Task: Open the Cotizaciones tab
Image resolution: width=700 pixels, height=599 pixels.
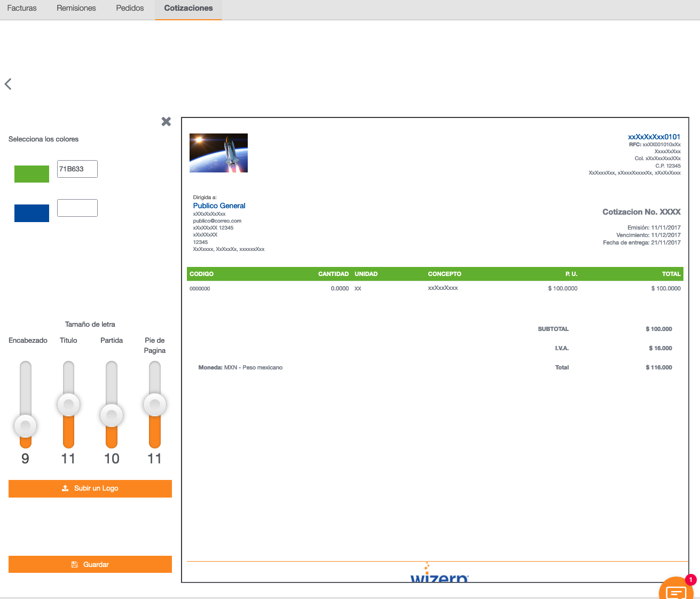Action: pos(188,8)
